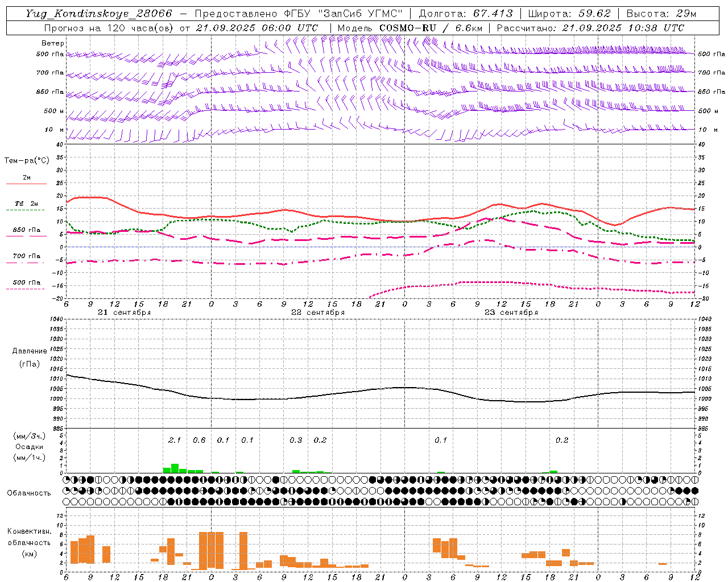
Task: Click the "Тем-ра(°C)" temperature axis label
Action: coord(27,161)
